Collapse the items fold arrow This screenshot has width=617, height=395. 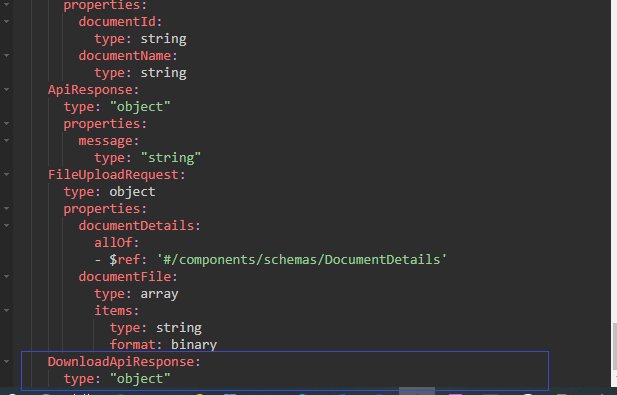click(x=7, y=310)
